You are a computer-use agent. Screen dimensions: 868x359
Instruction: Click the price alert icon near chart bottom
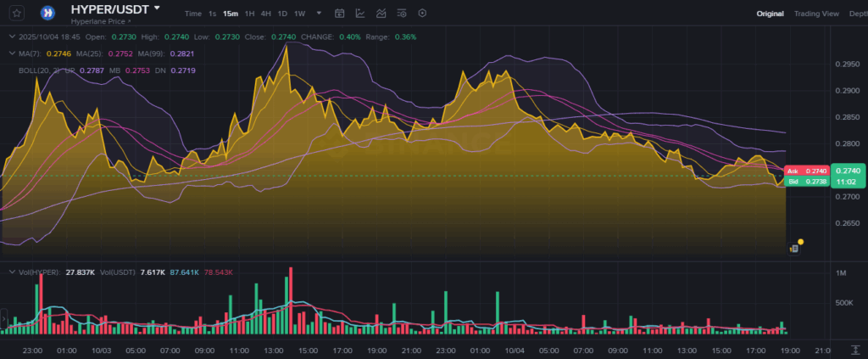point(795,247)
